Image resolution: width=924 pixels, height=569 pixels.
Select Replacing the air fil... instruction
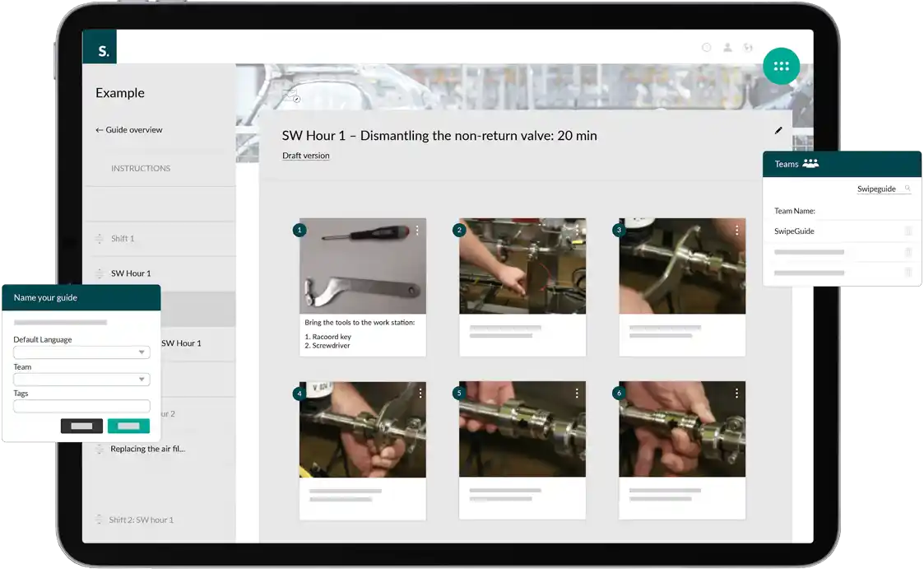click(147, 449)
